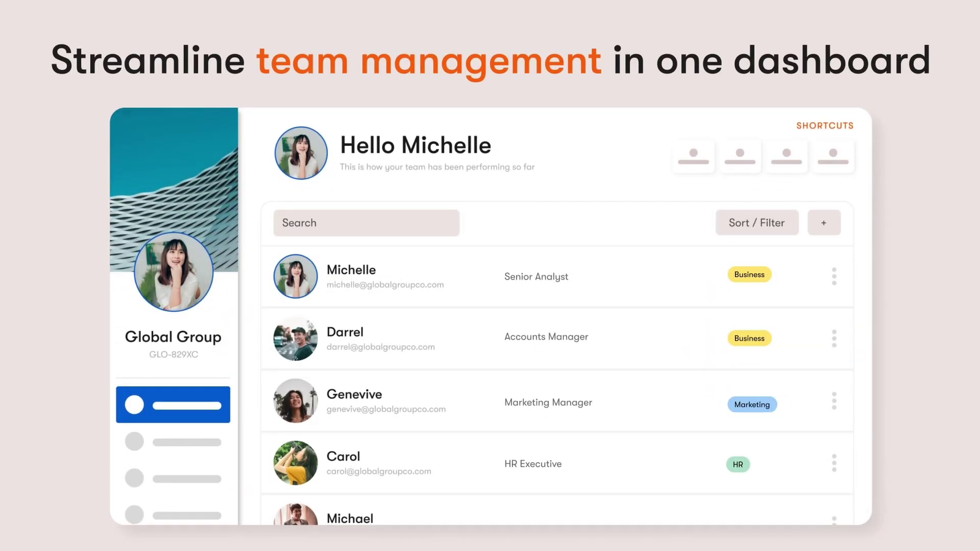980x551 pixels.
Task: Open the three-dot menu for Michelle's row
Action: (834, 276)
